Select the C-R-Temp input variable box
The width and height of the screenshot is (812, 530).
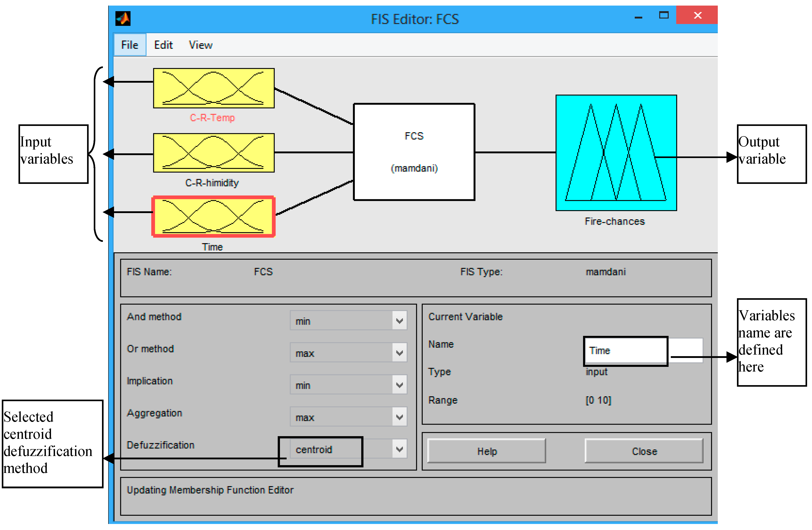point(214,88)
